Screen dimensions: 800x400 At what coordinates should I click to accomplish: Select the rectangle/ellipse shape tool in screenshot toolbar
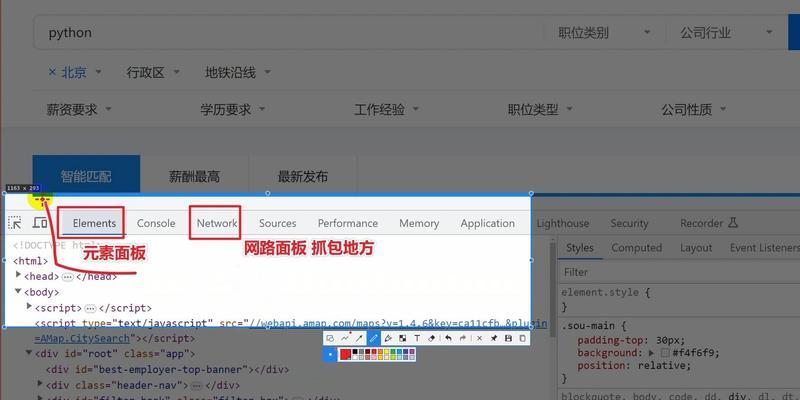[x=330, y=338]
